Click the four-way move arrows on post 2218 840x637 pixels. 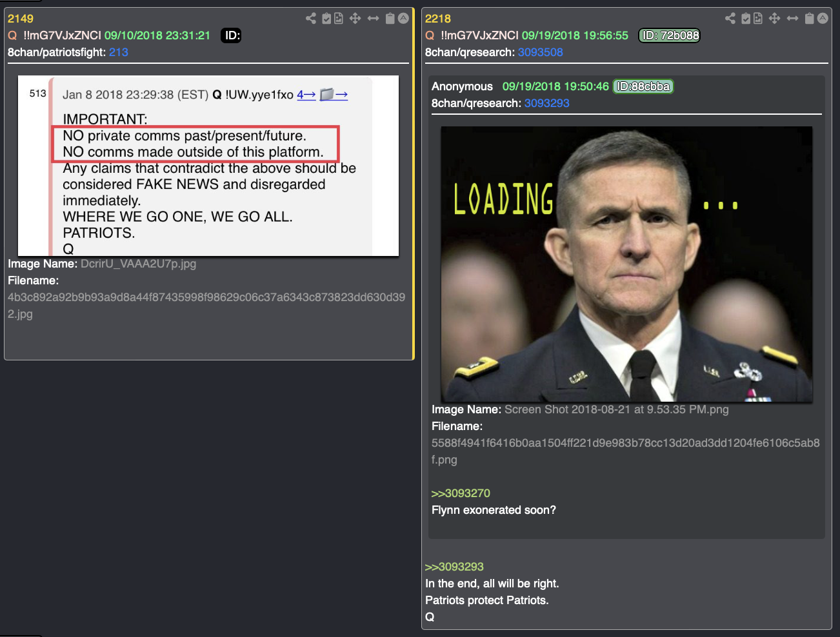(x=774, y=18)
